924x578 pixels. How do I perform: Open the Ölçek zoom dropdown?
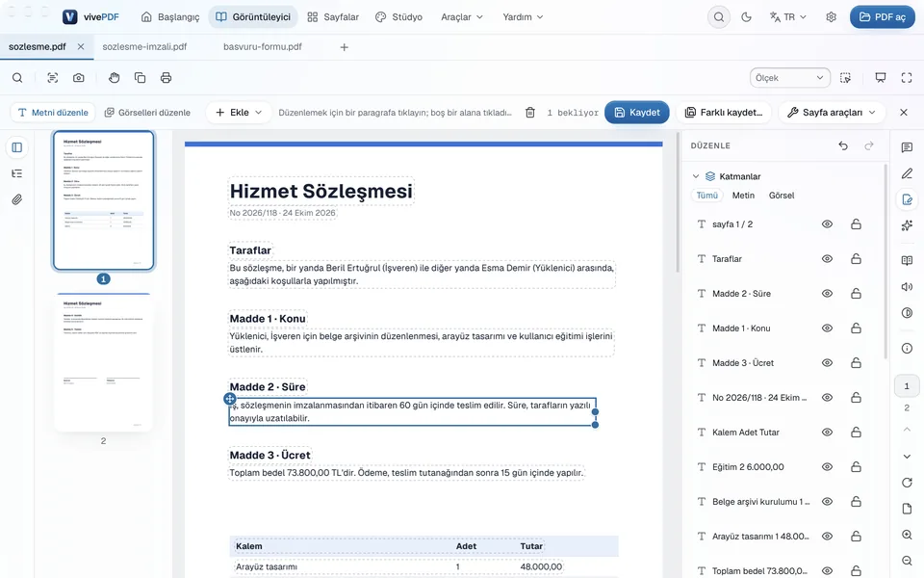(x=789, y=78)
